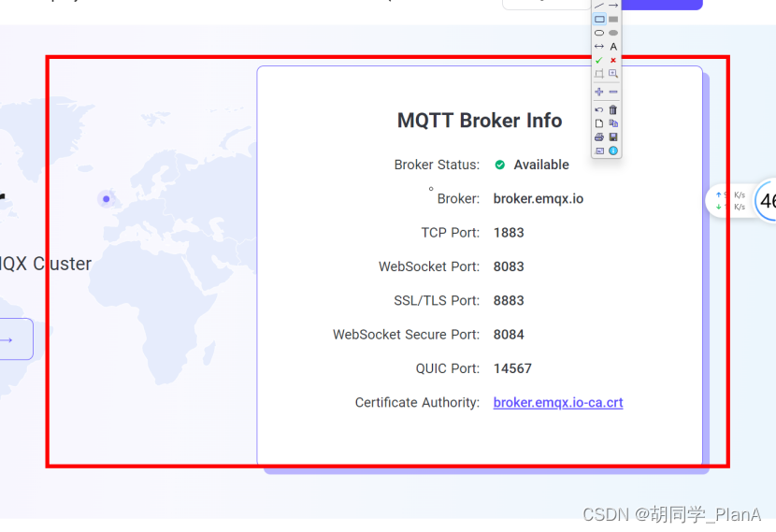Click the purple button at top
Viewport: 776px width, 532px height.
pyautogui.click(x=662, y=5)
